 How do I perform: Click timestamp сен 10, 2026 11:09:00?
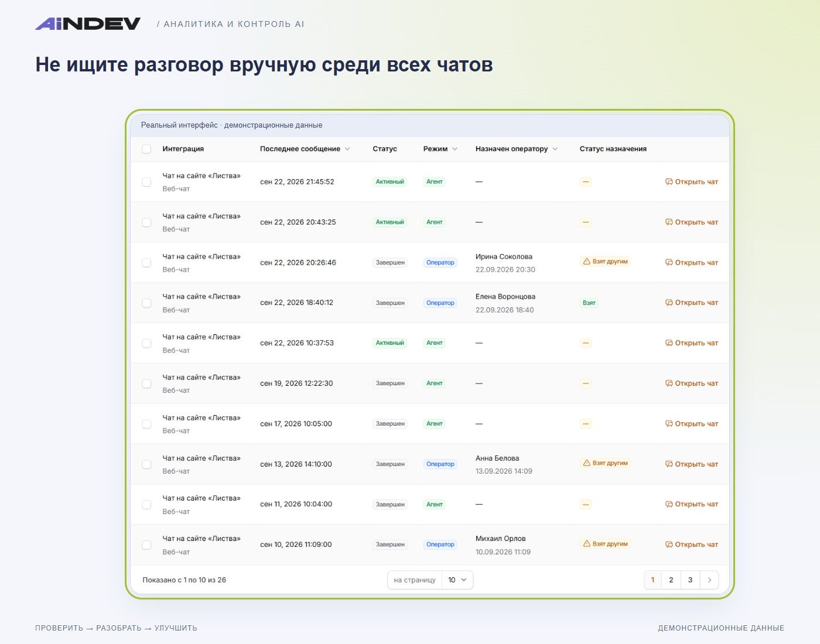coord(296,544)
